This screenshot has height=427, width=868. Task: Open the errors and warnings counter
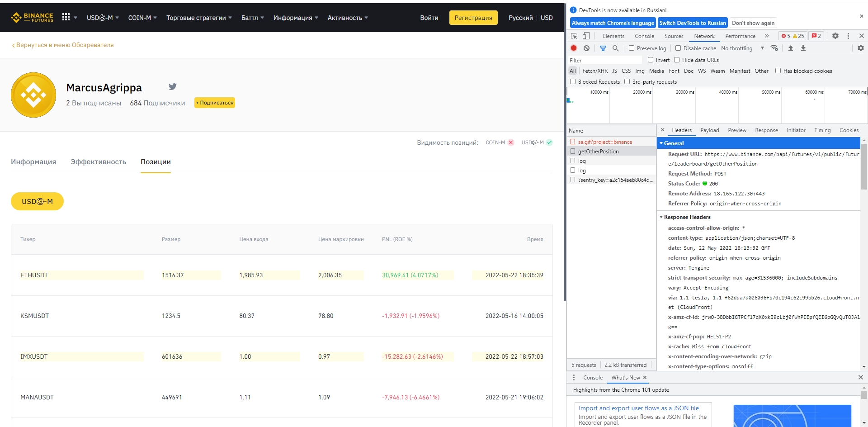pos(793,36)
